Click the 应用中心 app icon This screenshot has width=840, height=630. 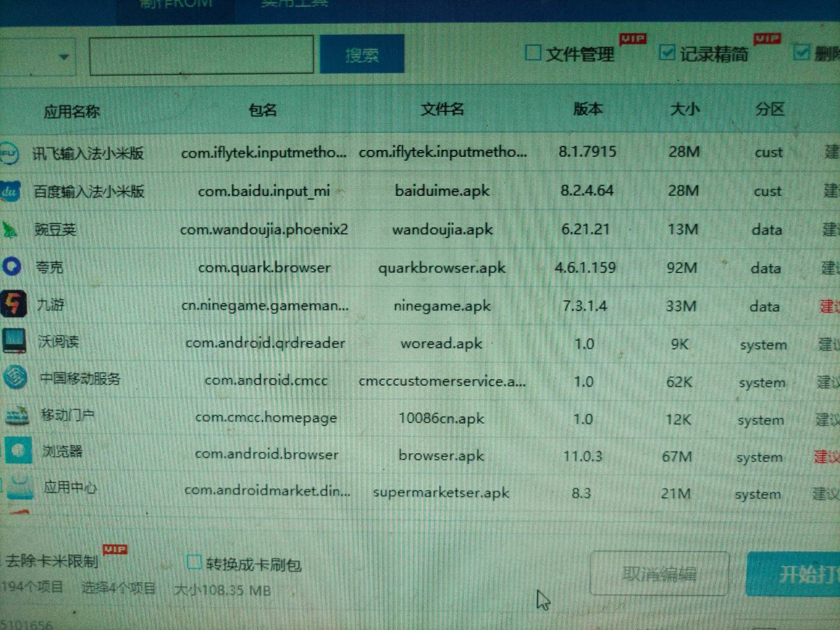[x=20, y=487]
